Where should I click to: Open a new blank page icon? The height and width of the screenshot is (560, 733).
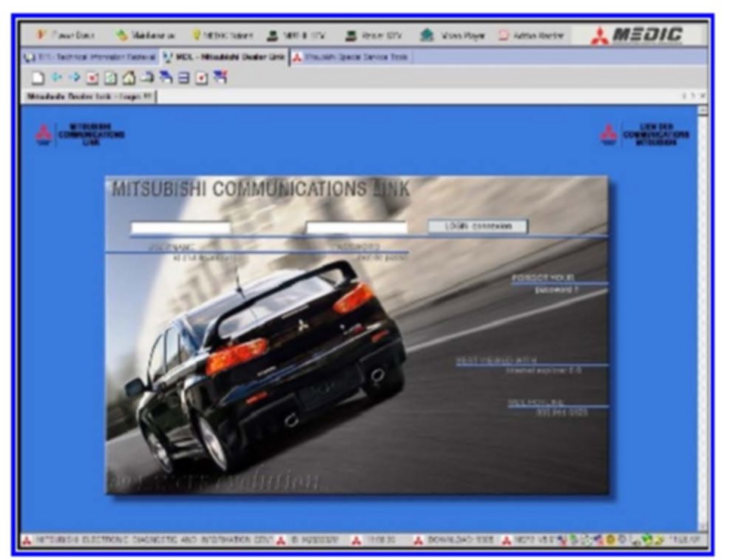(x=38, y=78)
